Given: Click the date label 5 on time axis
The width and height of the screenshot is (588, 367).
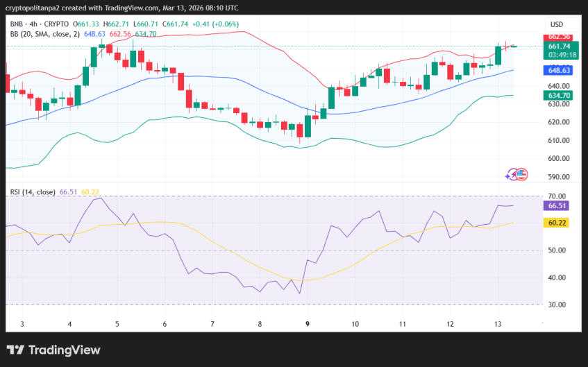Looking at the screenshot, I should tap(117, 324).
